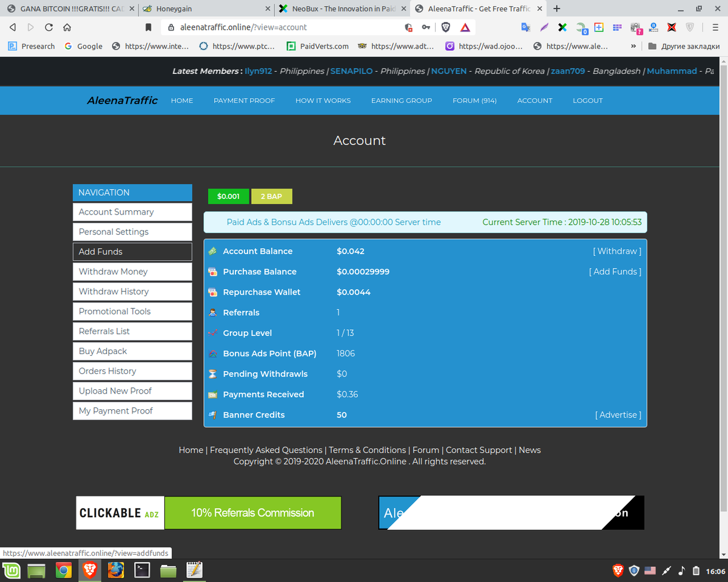Click the AleenaTraffic site logo
728x582 pixels.
(123, 101)
